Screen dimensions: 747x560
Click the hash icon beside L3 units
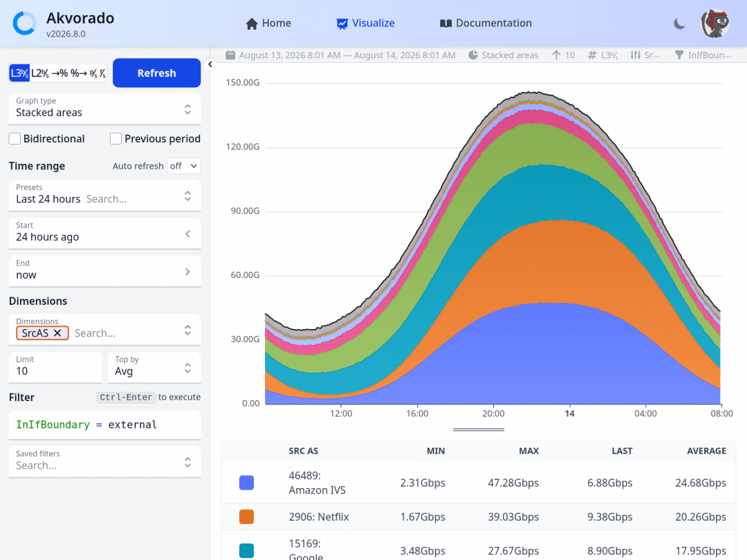click(592, 55)
